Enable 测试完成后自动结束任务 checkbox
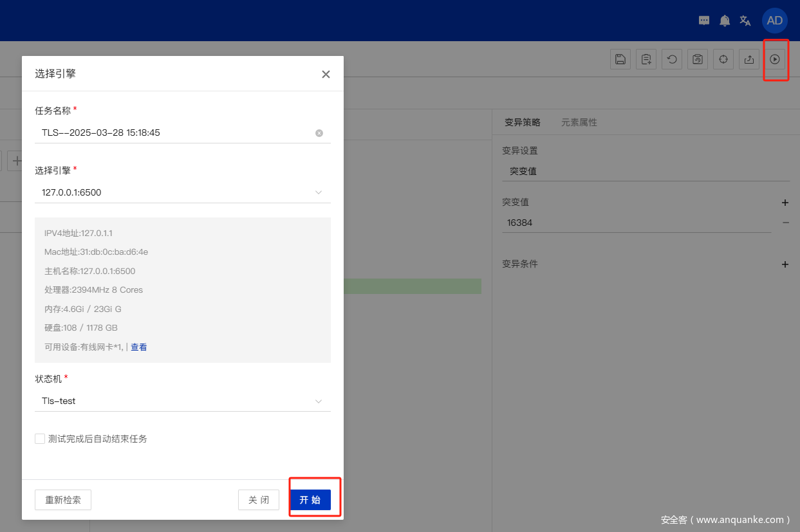 click(x=40, y=439)
